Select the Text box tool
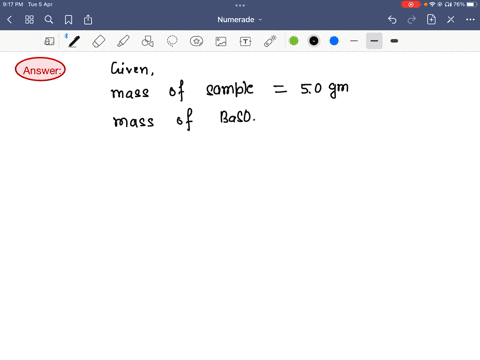Viewport: 480px width, 360px height. click(x=245, y=41)
